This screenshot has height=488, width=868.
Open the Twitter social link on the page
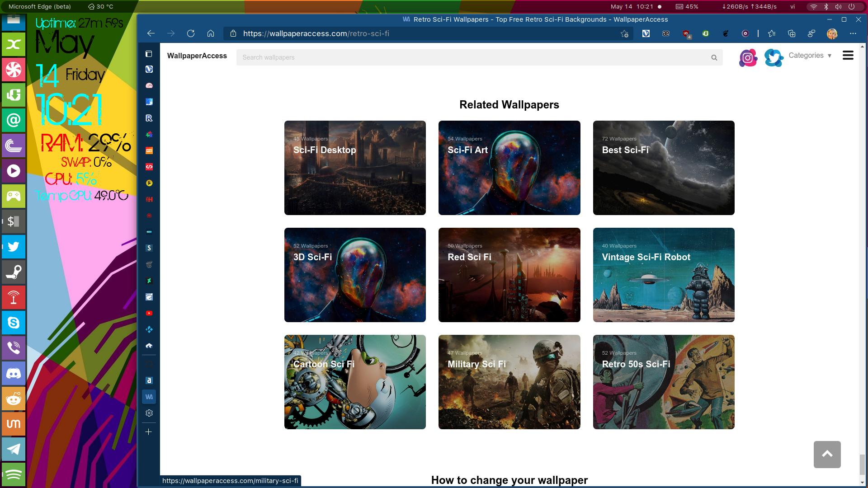coord(774,58)
